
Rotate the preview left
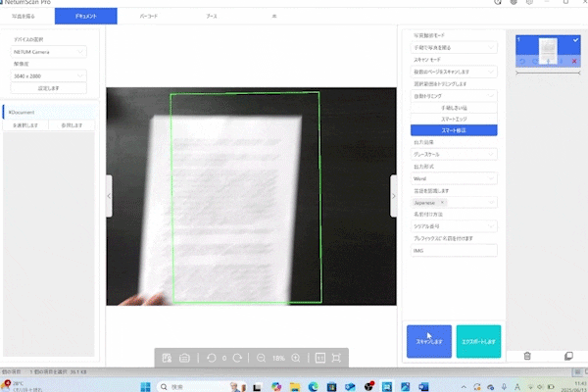tap(211, 359)
